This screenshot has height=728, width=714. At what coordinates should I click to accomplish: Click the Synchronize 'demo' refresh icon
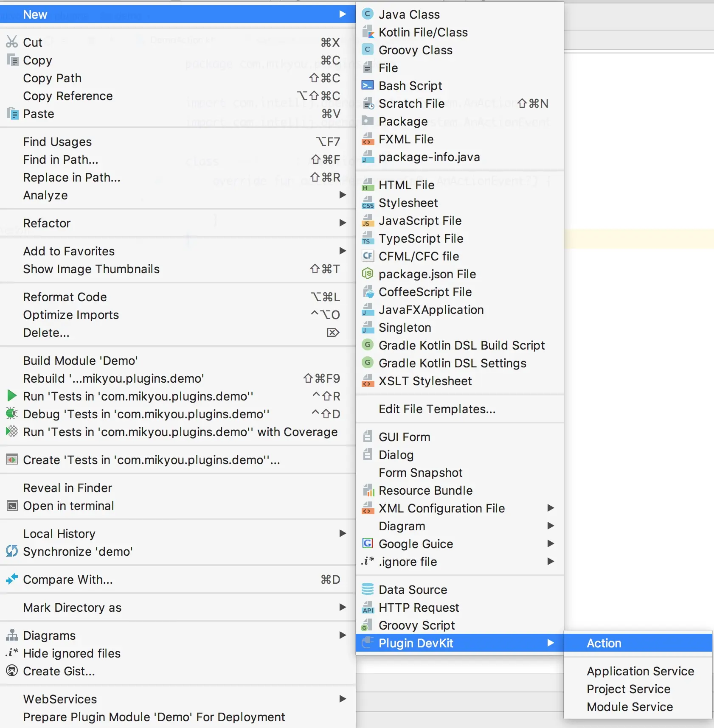click(x=12, y=551)
